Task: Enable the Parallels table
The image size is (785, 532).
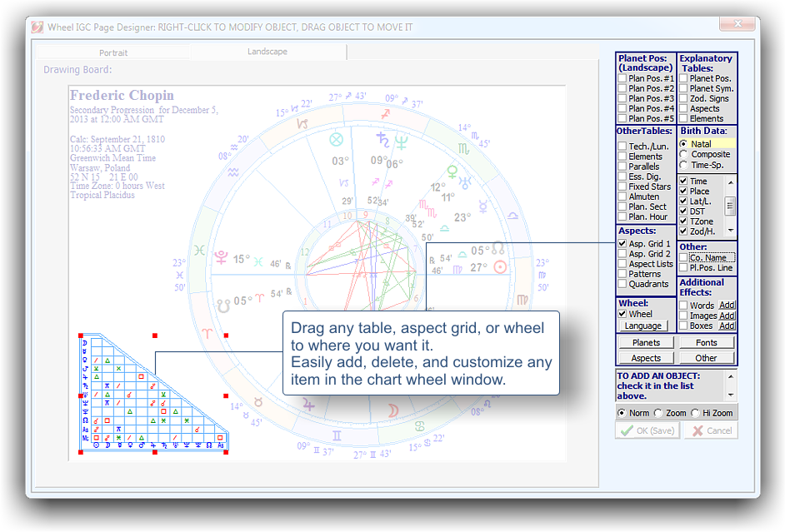Action: click(622, 166)
